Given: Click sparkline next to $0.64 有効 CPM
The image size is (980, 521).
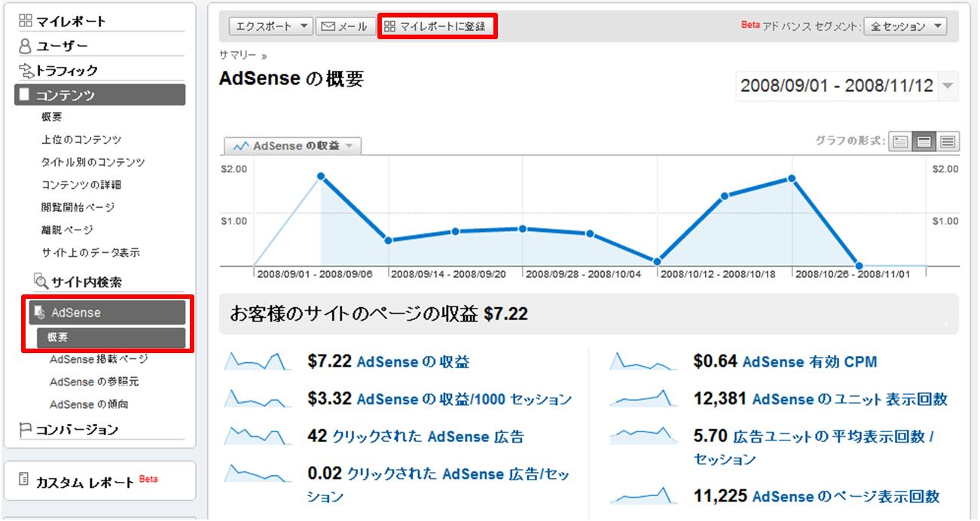Looking at the screenshot, I should click(x=643, y=361).
